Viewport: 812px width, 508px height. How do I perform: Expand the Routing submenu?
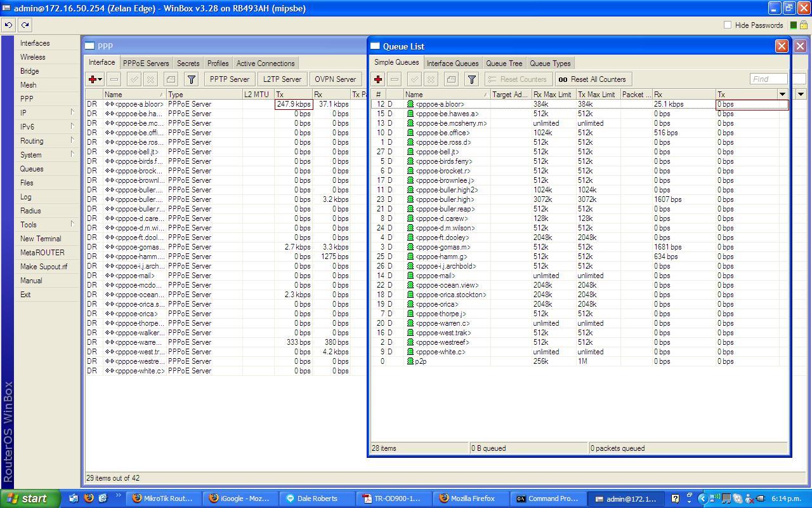pyautogui.click(x=72, y=140)
